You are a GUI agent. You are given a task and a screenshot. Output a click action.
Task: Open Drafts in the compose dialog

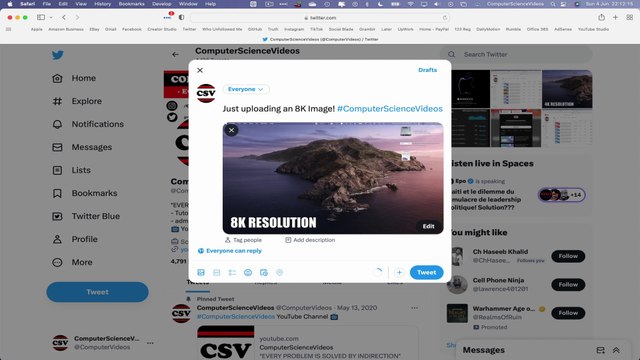427,70
